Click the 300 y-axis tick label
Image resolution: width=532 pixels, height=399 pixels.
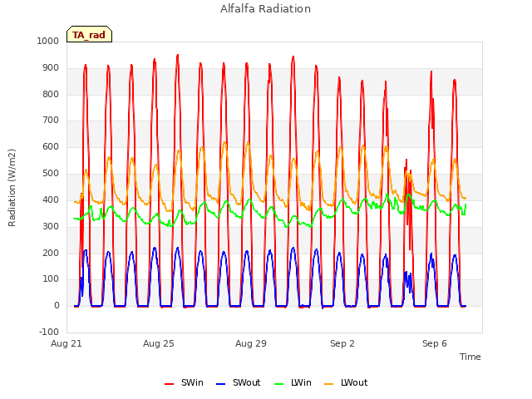(51, 226)
